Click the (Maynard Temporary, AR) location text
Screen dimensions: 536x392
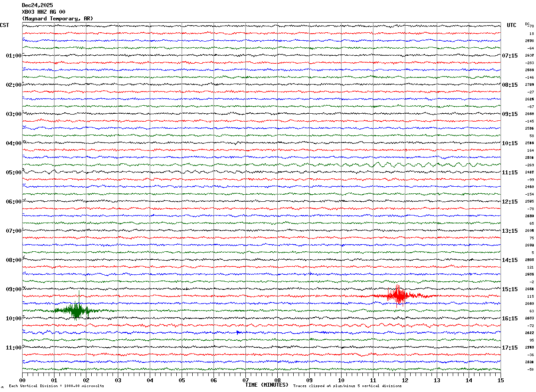(58, 19)
